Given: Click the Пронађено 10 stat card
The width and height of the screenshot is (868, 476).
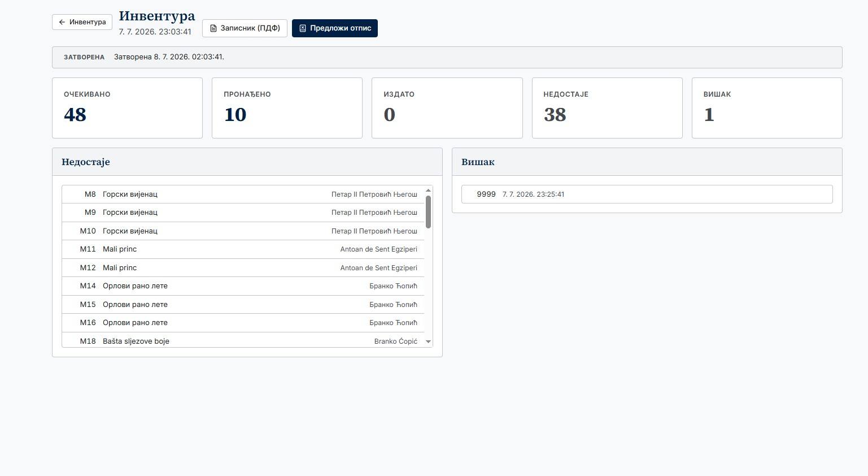Looking at the screenshot, I should tap(287, 108).
